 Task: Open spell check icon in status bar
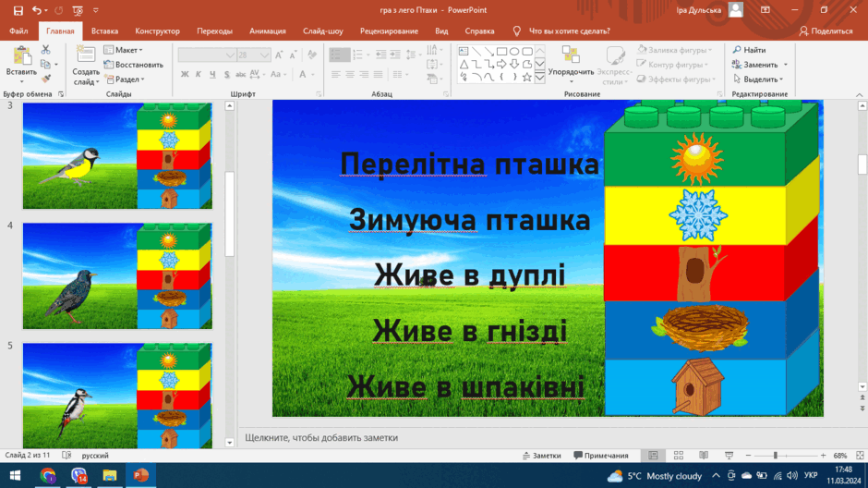(x=66, y=456)
